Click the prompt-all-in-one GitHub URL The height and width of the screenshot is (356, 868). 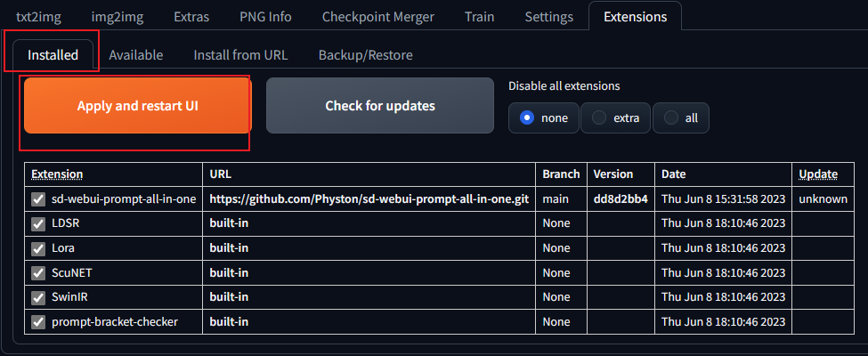369,199
